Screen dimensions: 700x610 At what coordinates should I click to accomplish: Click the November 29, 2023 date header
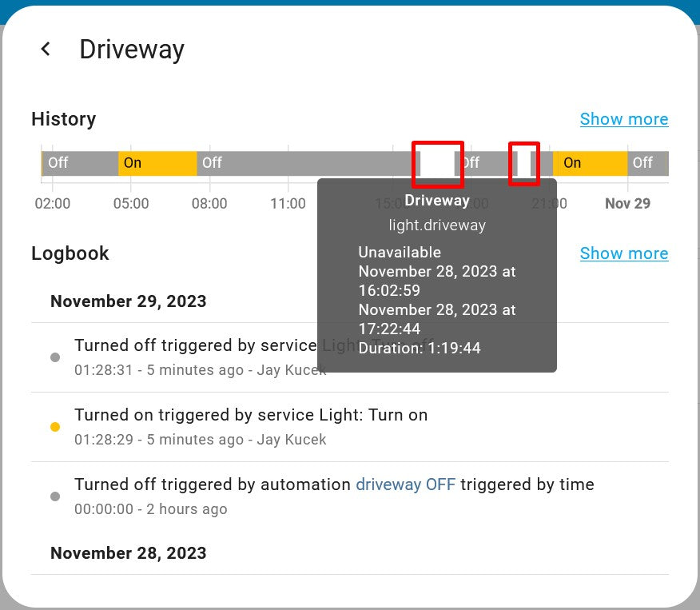point(128,301)
